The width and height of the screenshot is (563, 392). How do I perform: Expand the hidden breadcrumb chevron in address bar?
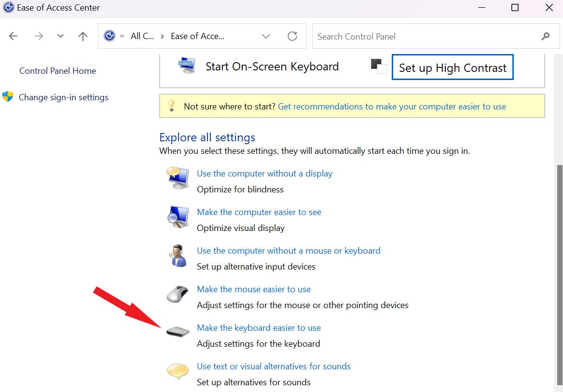coord(123,36)
